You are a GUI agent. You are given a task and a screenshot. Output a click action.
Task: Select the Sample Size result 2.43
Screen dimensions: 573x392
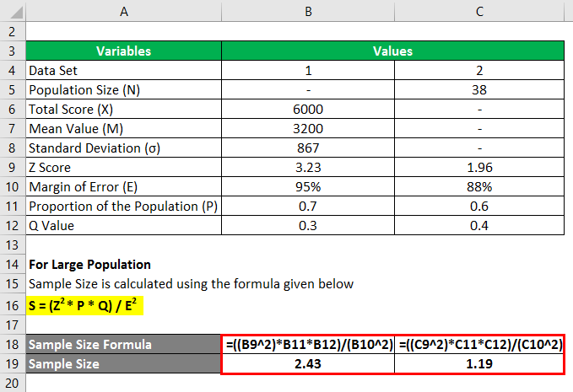(307, 364)
